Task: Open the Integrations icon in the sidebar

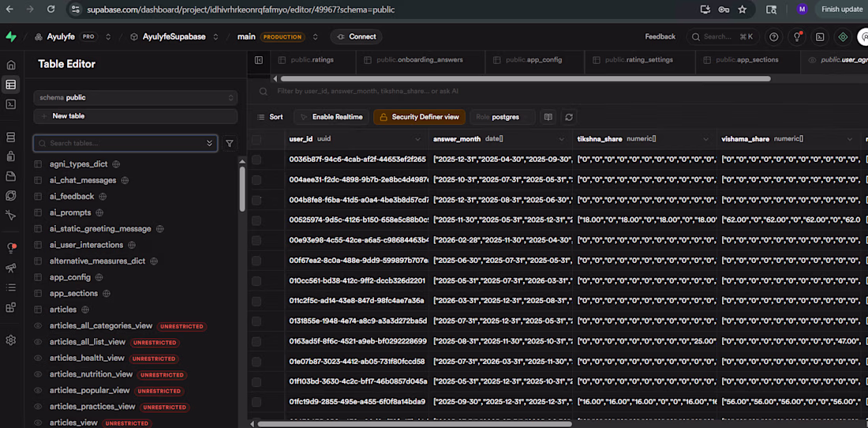Action: (11, 308)
